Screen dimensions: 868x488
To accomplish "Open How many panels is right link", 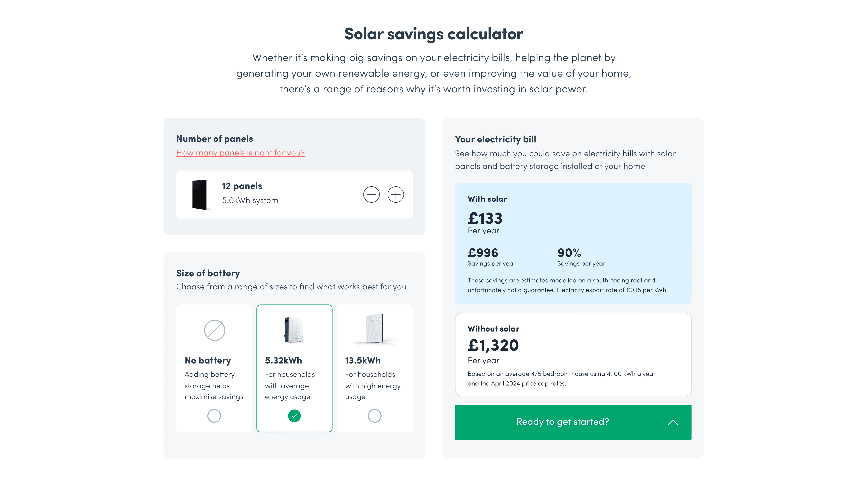I will [240, 153].
